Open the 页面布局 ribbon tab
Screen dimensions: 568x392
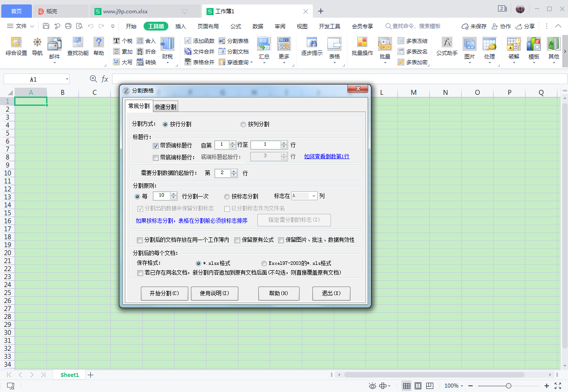208,26
